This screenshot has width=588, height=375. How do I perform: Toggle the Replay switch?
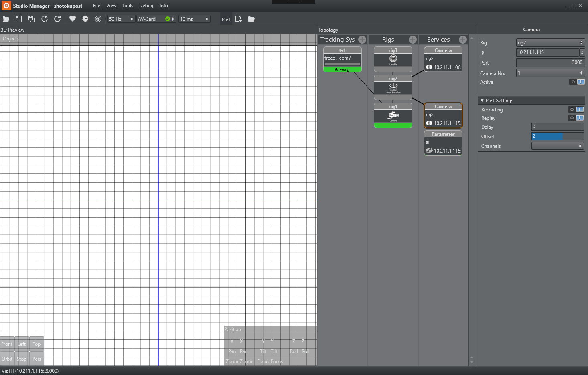(x=576, y=118)
